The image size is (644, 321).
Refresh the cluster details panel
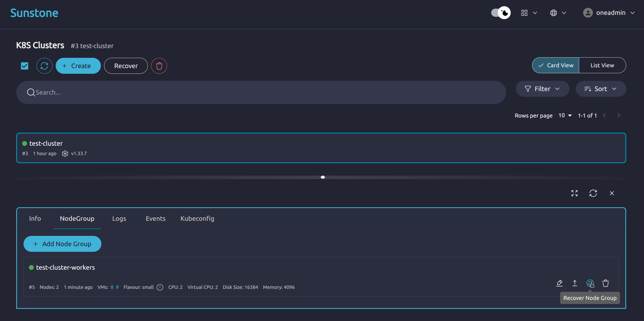(x=593, y=193)
